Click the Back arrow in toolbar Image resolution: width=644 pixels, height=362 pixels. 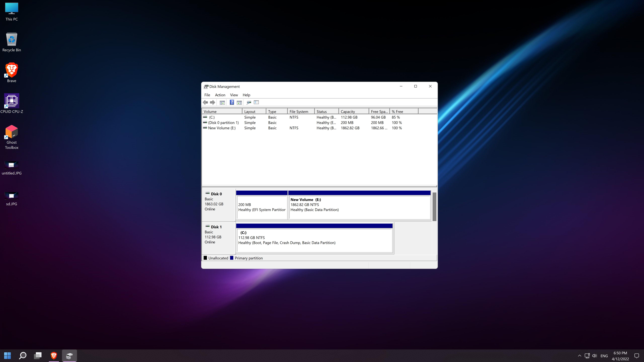(x=205, y=102)
